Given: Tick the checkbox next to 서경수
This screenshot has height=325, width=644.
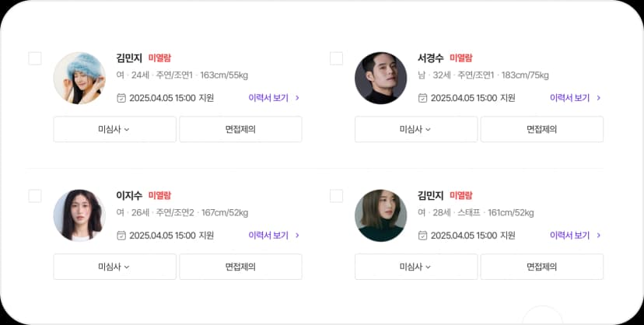Looking at the screenshot, I should point(336,58).
